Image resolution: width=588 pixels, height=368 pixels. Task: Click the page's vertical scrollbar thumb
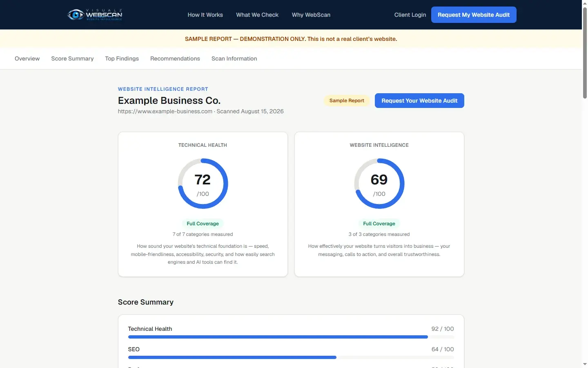[x=585, y=52]
